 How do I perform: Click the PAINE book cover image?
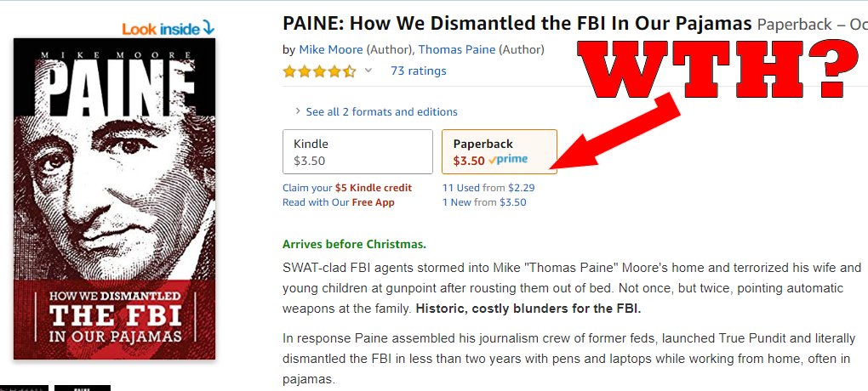(x=115, y=199)
